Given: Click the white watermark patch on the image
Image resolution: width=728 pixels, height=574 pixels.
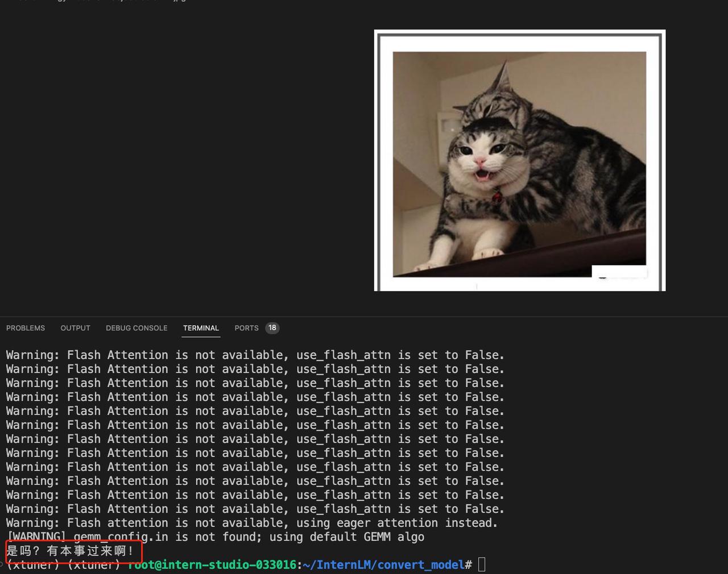Looking at the screenshot, I should pyautogui.click(x=619, y=272).
